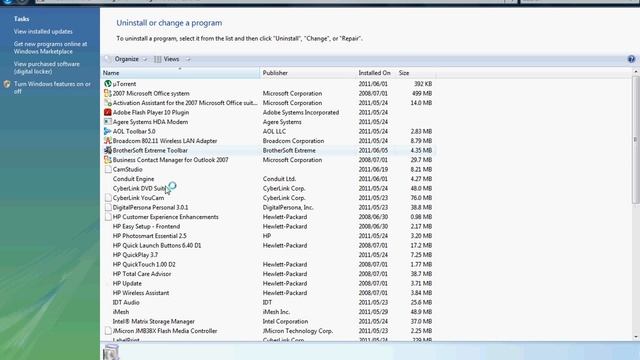This screenshot has width=640, height=360.
Task: Expand the Organize dropdown arrow
Action: tap(145, 60)
